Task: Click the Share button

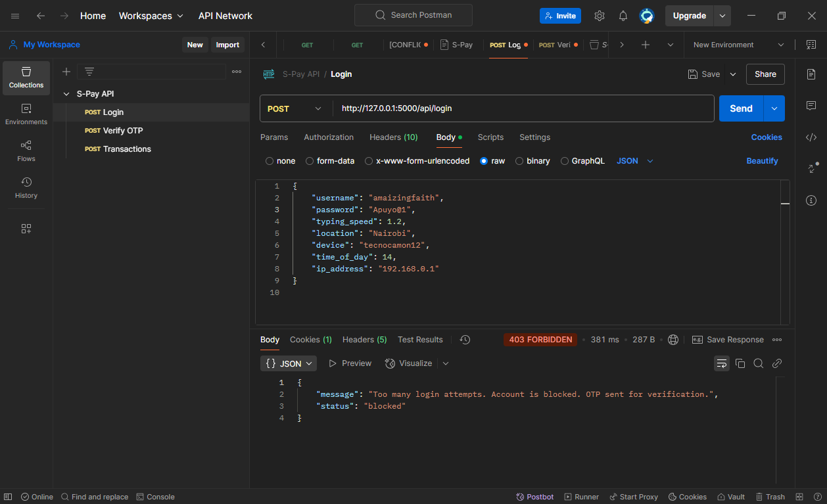Action: (x=765, y=74)
